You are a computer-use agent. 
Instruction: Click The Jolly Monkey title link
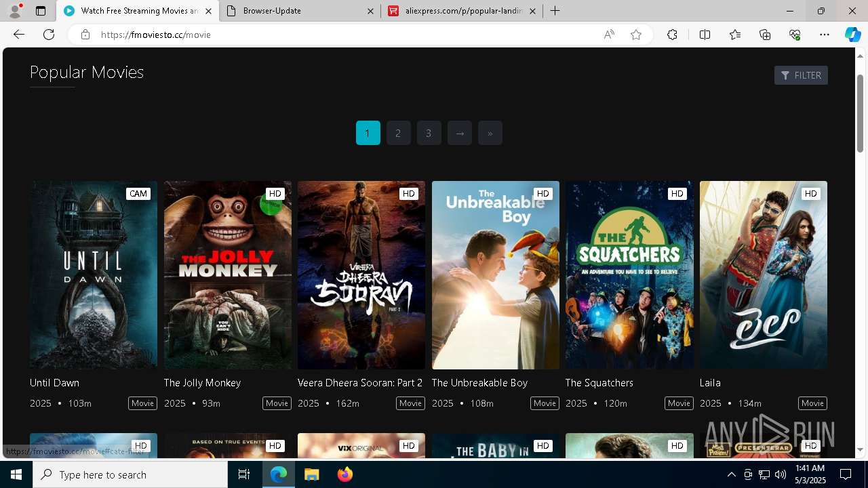pos(202,383)
